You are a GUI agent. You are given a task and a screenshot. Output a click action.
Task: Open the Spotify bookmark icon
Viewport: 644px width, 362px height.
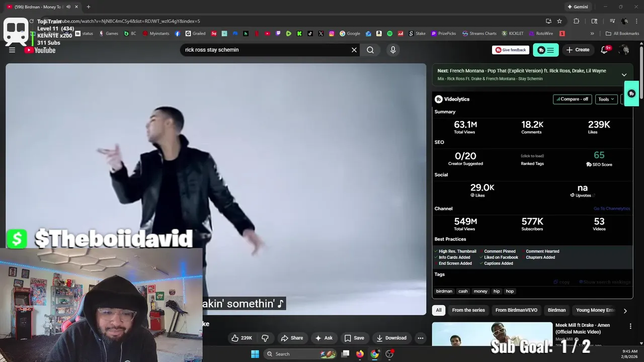click(x=389, y=34)
